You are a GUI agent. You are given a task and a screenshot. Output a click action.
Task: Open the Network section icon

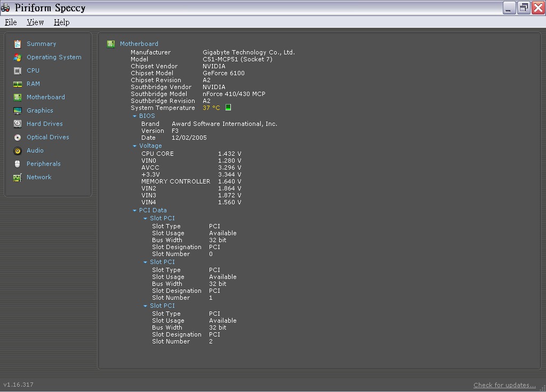pos(18,178)
